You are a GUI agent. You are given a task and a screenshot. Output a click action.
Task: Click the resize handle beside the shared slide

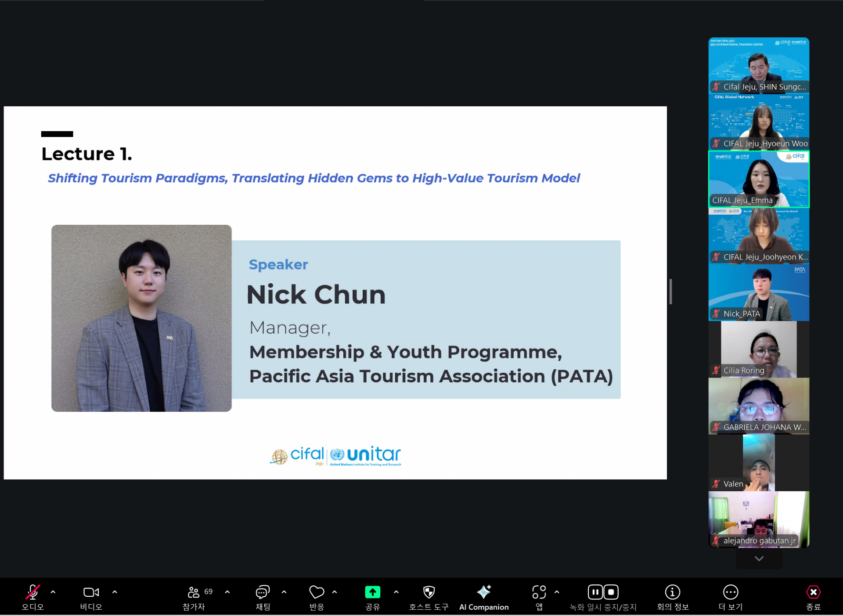670,292
